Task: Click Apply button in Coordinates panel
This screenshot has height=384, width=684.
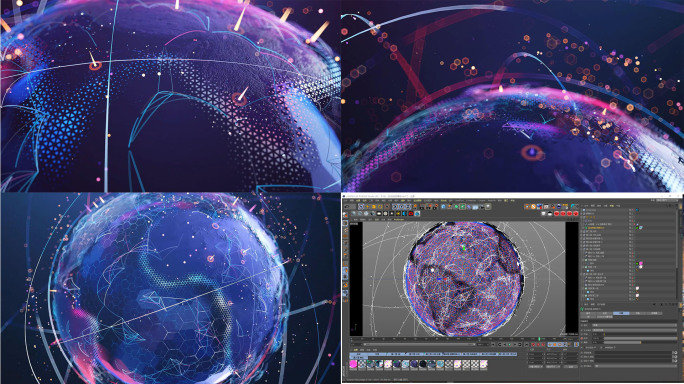Action: (x=571, y=366)
